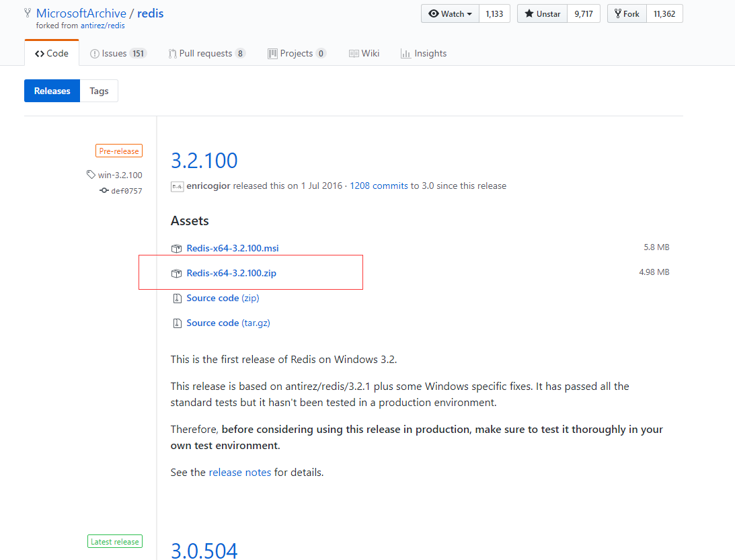Viewport: 735px width, 560px height.
Task: Click the orange Pre-release label
Action: click(x=119, y=151)
